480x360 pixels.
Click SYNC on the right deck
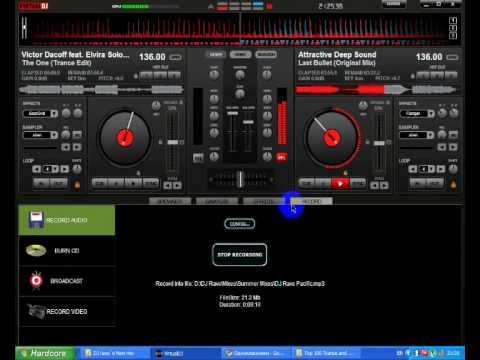[358, 184]
